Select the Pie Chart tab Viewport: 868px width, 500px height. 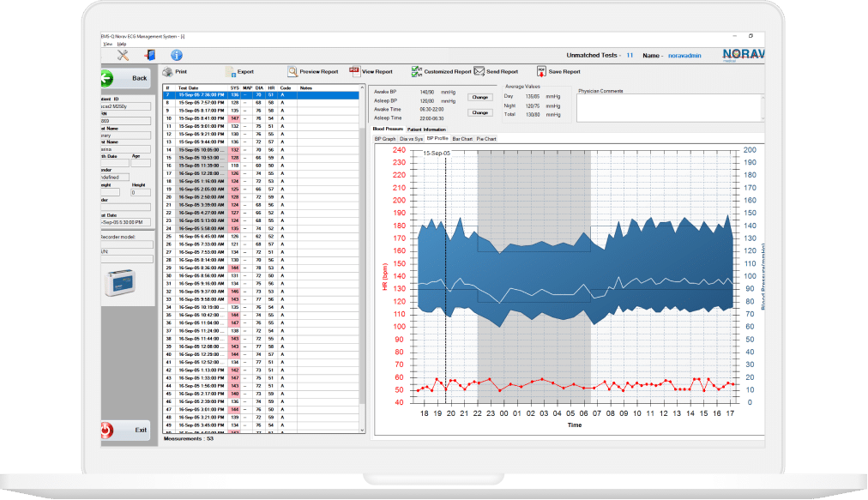point(486,138)
